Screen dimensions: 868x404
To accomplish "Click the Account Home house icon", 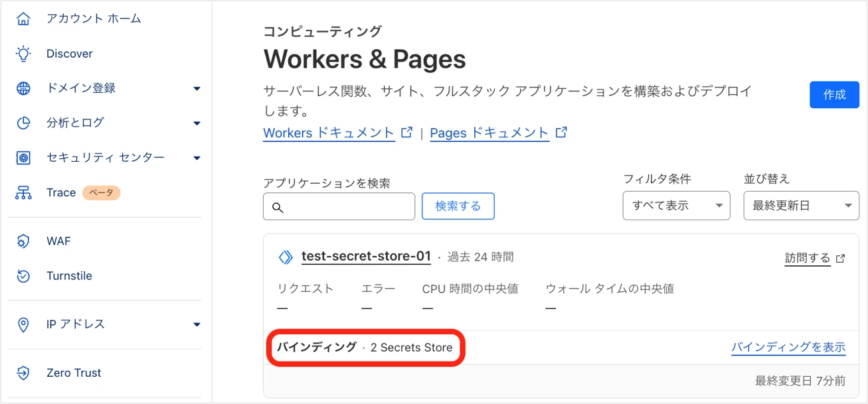I will pos(23,19).
